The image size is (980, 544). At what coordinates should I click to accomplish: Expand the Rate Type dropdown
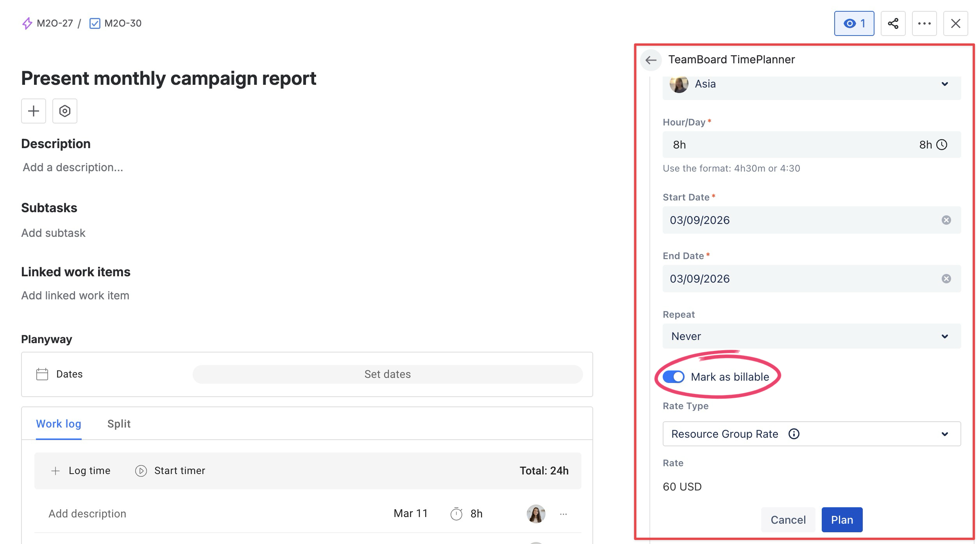(x=944, y=434)
